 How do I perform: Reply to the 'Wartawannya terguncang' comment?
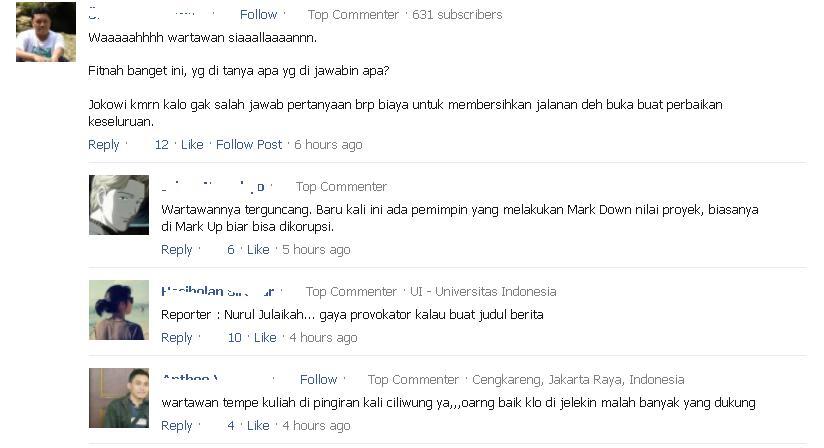tap(177, 249)
